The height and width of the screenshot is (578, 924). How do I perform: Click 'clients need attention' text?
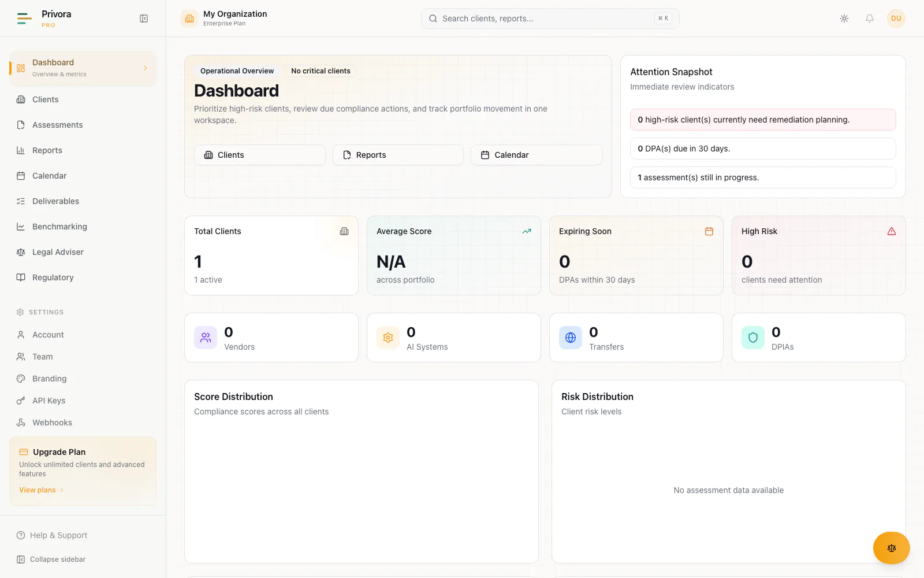781,280
